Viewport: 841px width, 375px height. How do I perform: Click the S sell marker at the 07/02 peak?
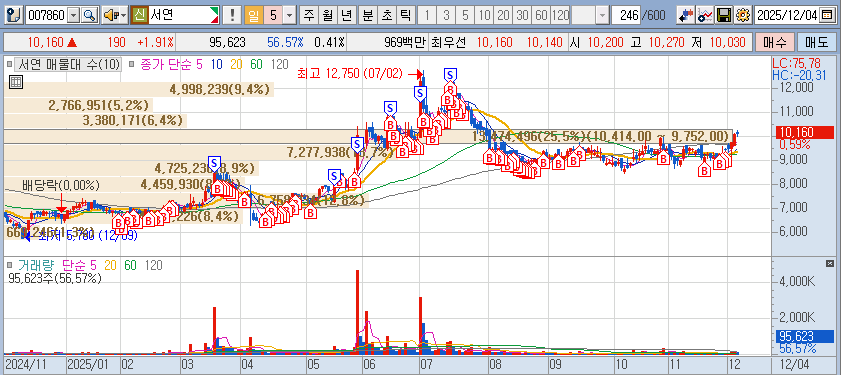pyautogui.click(x=420, y=93)
